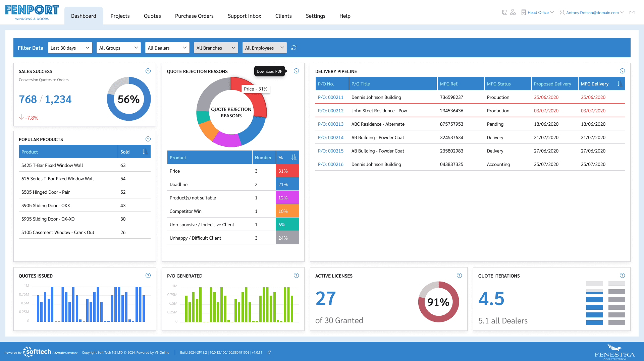This screenshot has width=644, height=361.
Task: Click the Download PDF button
Action: [269, 71]
